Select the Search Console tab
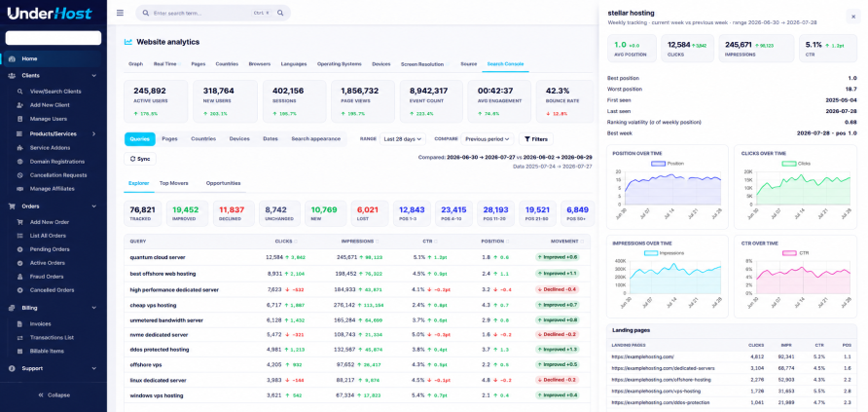The image size is (868, 412). pos(505,64)
